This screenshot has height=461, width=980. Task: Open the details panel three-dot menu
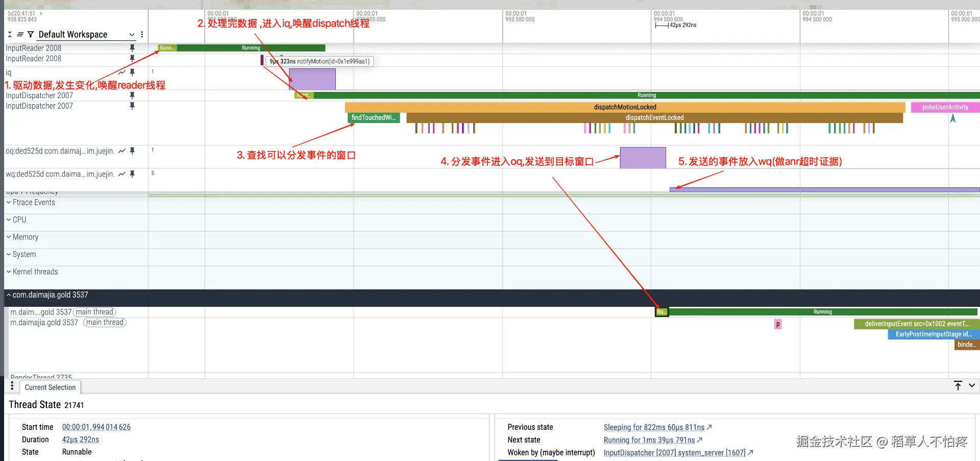click(x=12, y=385)
